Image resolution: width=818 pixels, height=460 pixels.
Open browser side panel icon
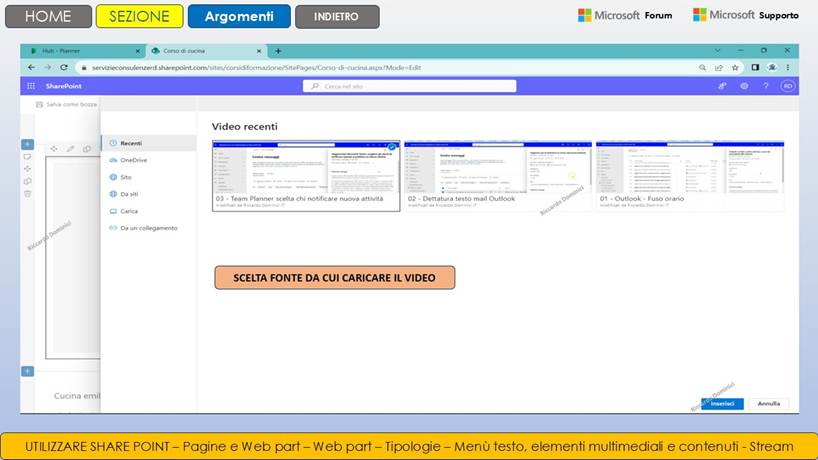point(755,67)
